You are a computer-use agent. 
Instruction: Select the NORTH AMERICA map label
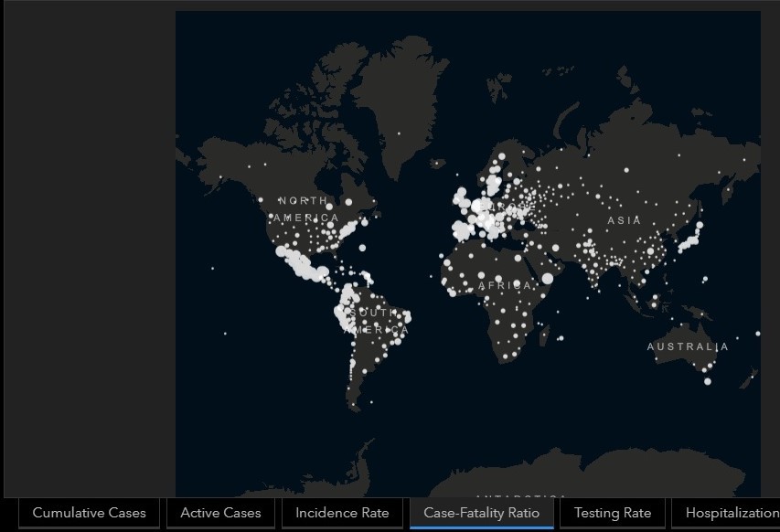[306, 209]
